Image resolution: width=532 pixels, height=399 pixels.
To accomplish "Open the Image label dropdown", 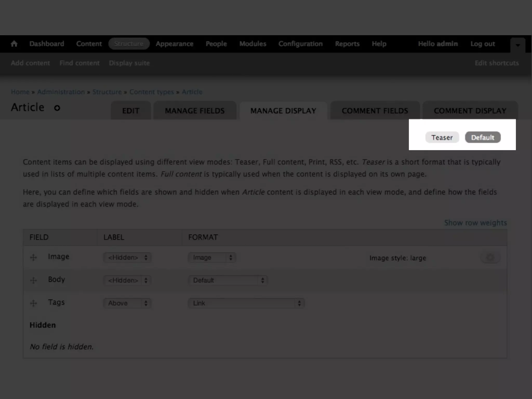I will click(127, 257).
